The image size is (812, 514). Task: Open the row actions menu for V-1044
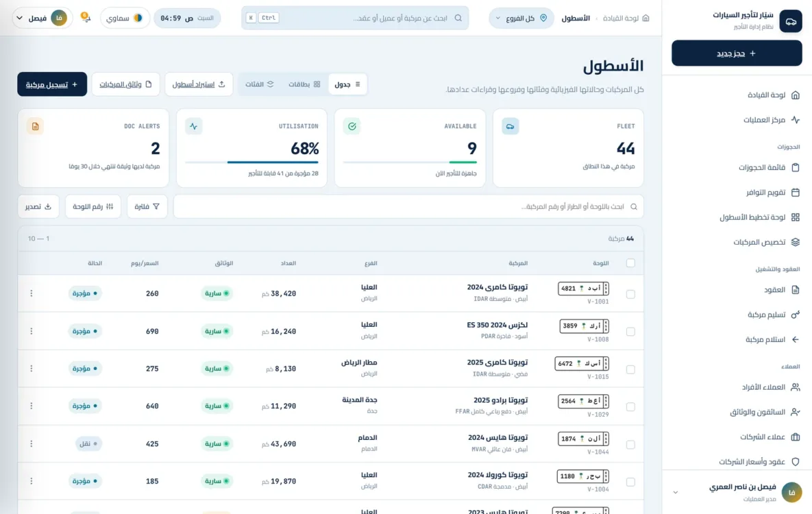pyautogui.click(x=31, y=443)
